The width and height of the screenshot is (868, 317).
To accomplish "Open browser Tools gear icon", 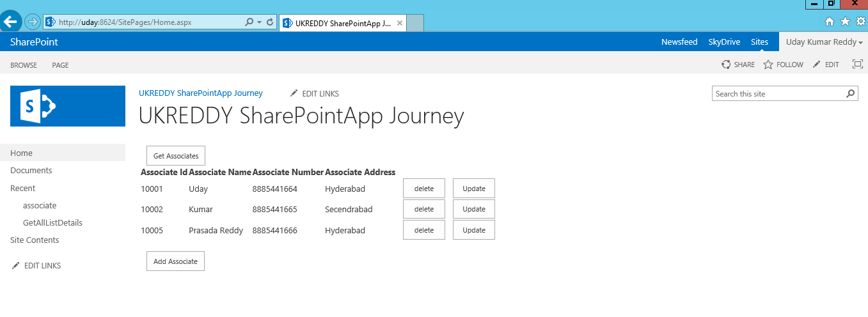I will (x=860, y=22).
